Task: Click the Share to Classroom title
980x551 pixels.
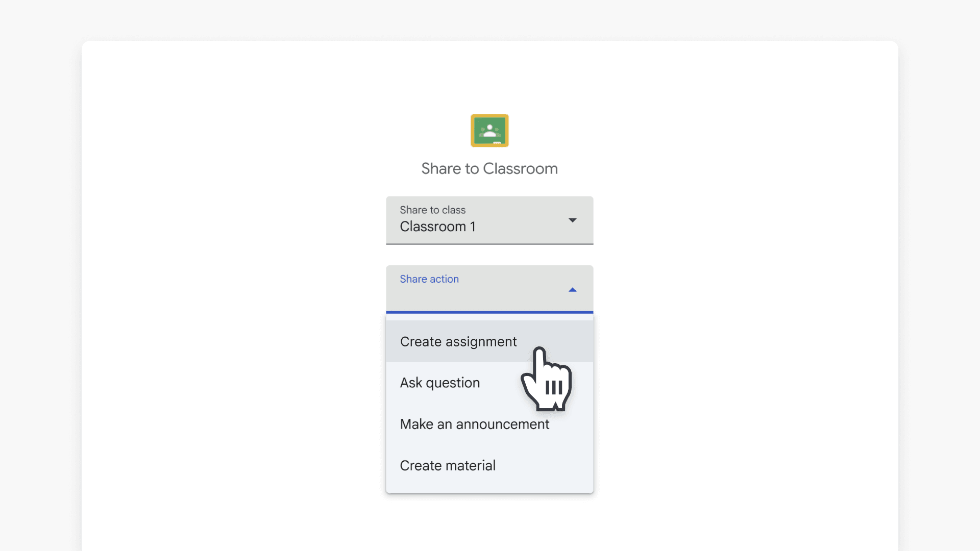Action: tap(489, 168)
